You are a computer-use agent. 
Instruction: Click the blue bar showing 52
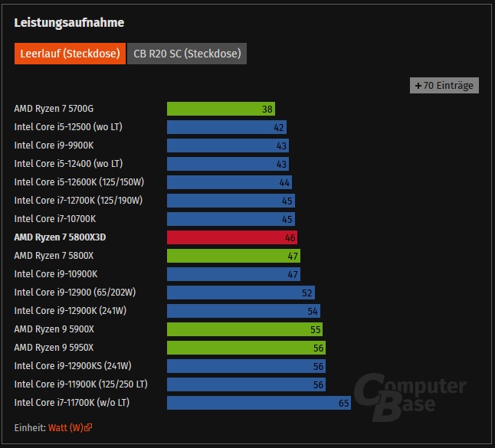(241, 293)
